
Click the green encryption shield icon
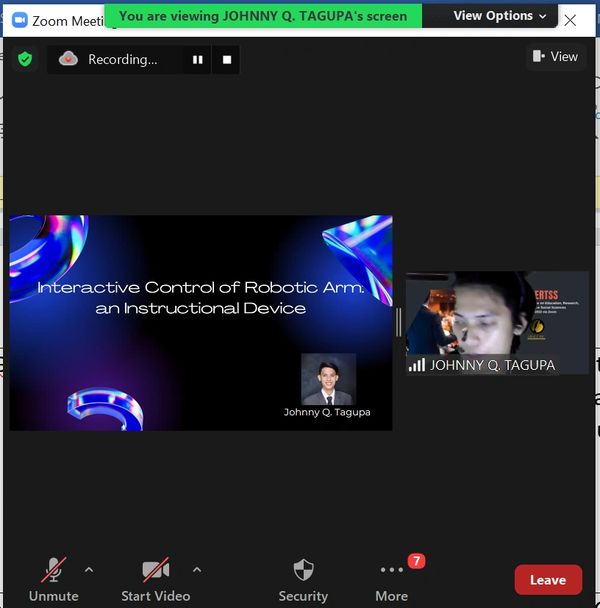click(x=25, y=59)
